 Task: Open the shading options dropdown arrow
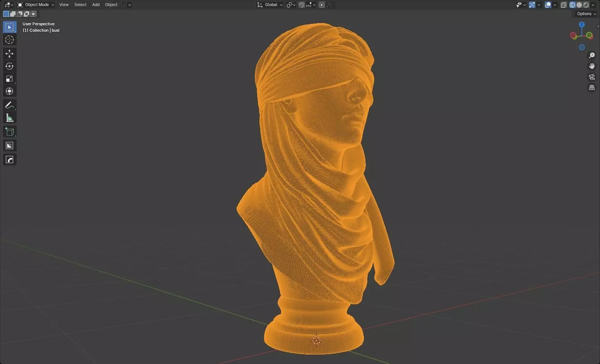(593, 5)
